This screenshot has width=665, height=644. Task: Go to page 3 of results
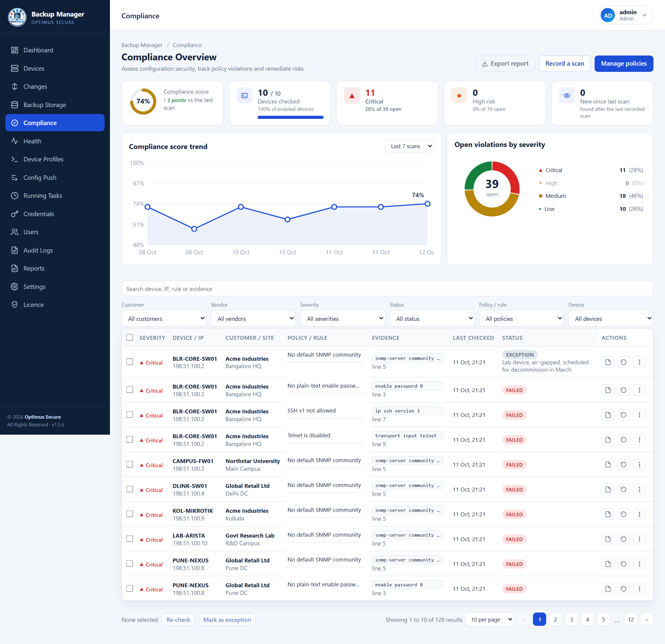click(x=571, y=619)
